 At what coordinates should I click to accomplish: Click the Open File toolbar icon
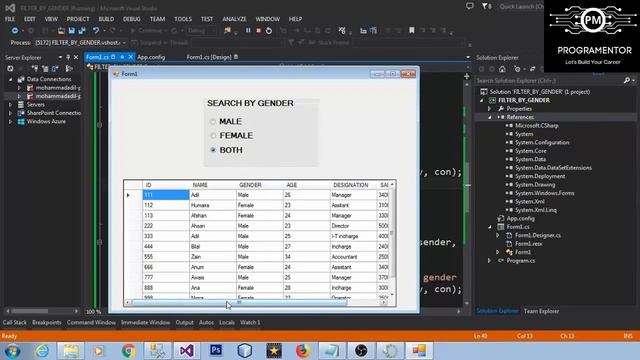click(61, 31)
